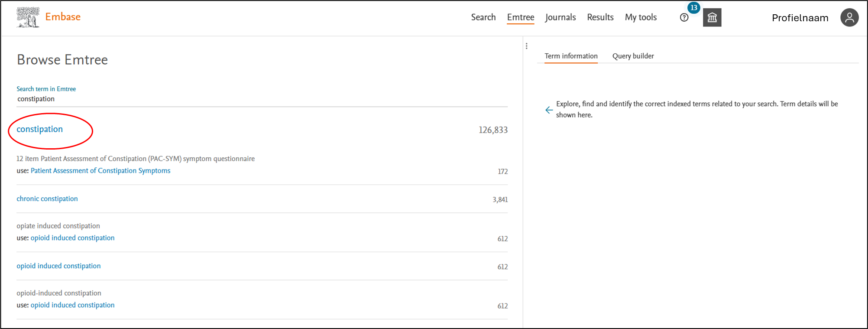Screen dimensions: 868x329
Task: Click the vertical three-dot panel divider menu
Action: [526, 46]
